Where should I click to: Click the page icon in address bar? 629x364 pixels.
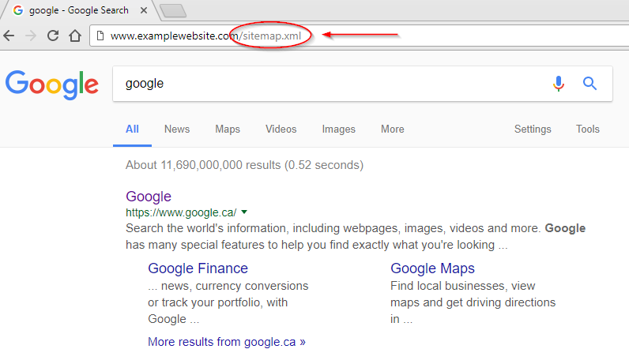[100, 36]
